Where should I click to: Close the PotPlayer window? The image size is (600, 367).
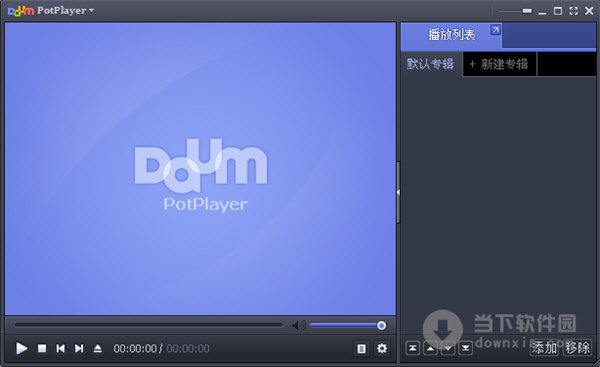[589, 11]
